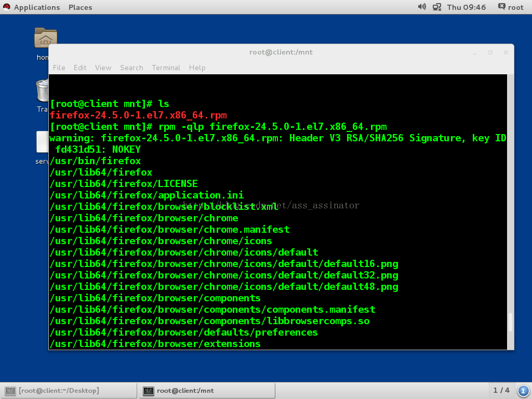Click the application.ini path line

click(x=147, y=195)
